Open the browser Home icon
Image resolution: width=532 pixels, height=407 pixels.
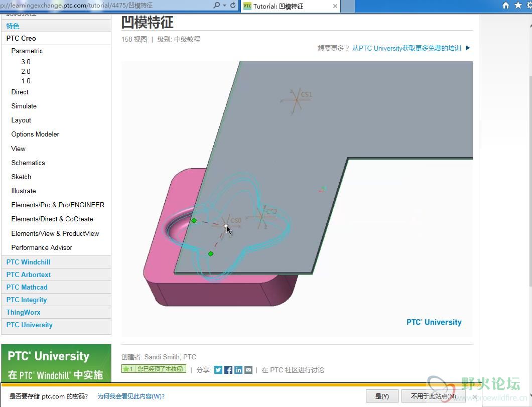506,6
